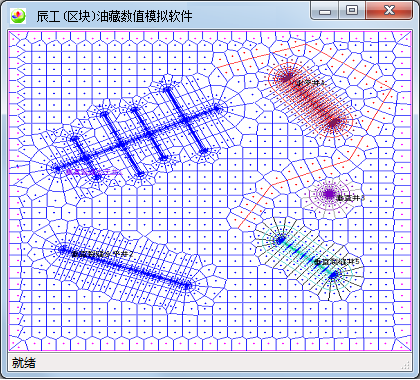Click right end of the long fractured horizontal well 2
The height and width of the screenshot is (380, 420).
[187, 285]
